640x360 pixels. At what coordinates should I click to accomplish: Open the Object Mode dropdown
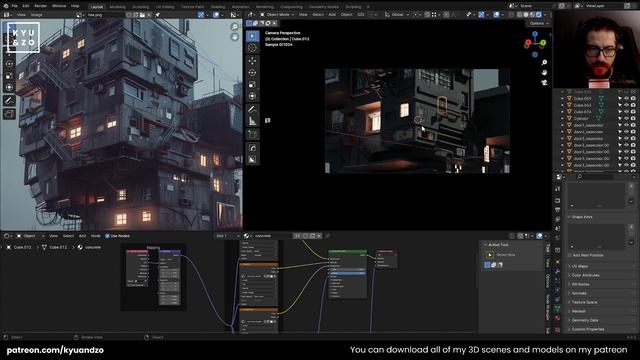pyautogui.click(x=278, y=15)
